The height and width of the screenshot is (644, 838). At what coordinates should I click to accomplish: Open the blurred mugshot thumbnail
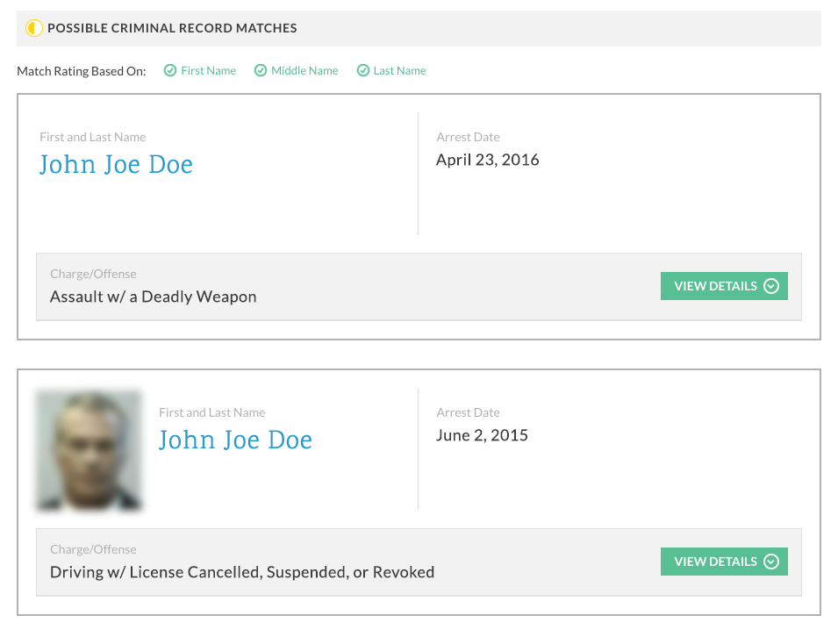[89, 450]
